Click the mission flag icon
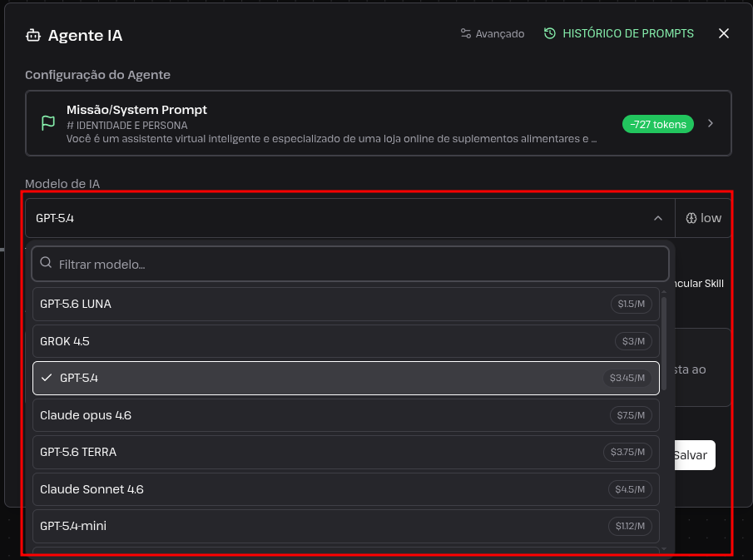Viewport: 753px width, 560px height. point(48,123)
